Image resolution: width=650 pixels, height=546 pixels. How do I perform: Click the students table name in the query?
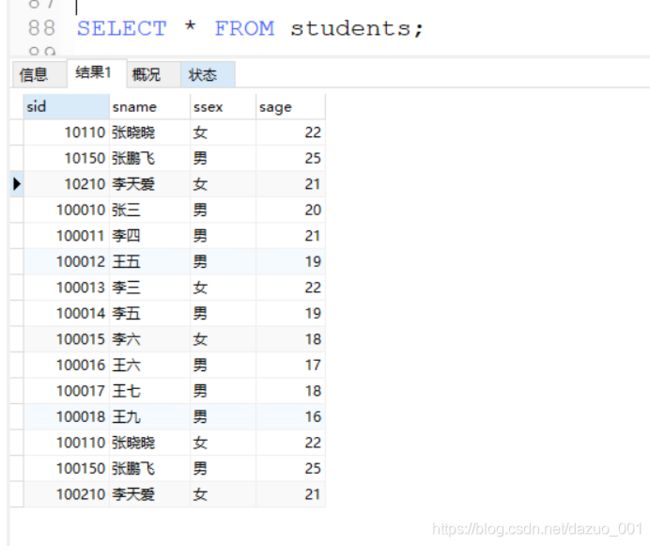coord(351,29)
